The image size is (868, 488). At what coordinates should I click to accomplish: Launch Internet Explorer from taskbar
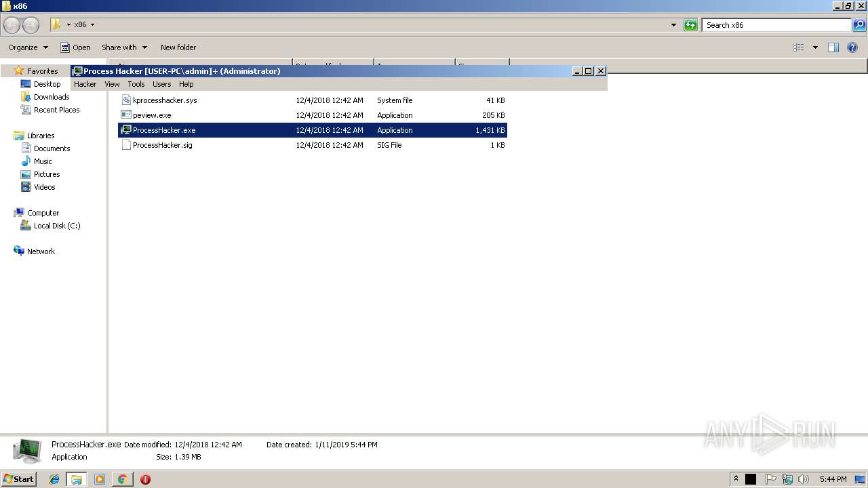(x=54, y=479)
